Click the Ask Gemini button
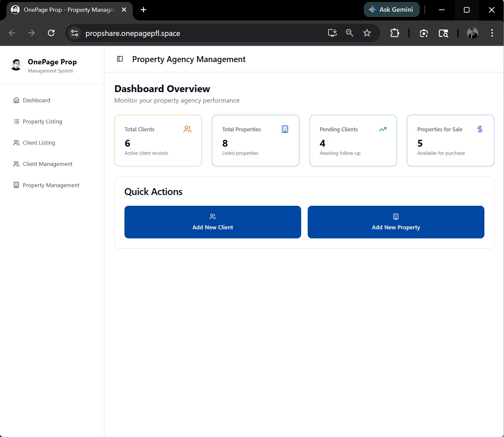Screen dimensions: 504x437 (x=391, y=10)
